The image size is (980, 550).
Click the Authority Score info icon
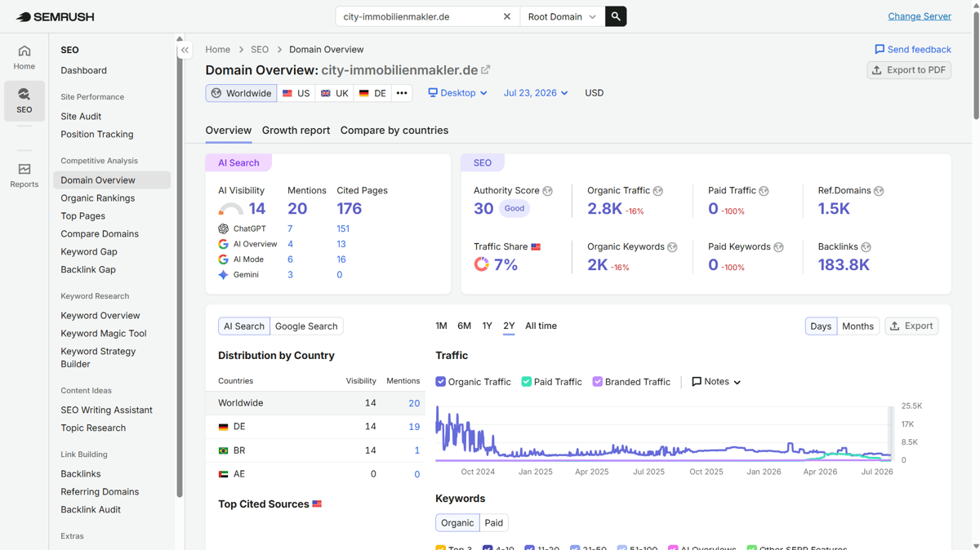[x=548, y=191]
